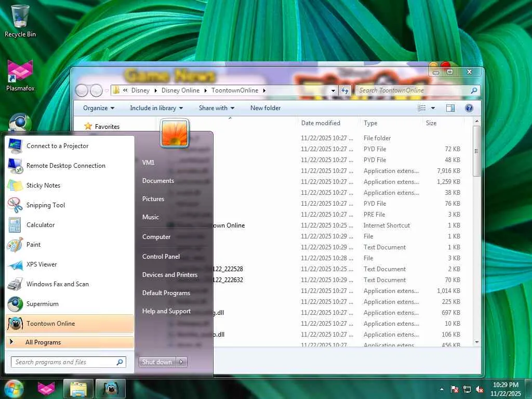Click the search magnifier in Explorer search box

(474, 90)
